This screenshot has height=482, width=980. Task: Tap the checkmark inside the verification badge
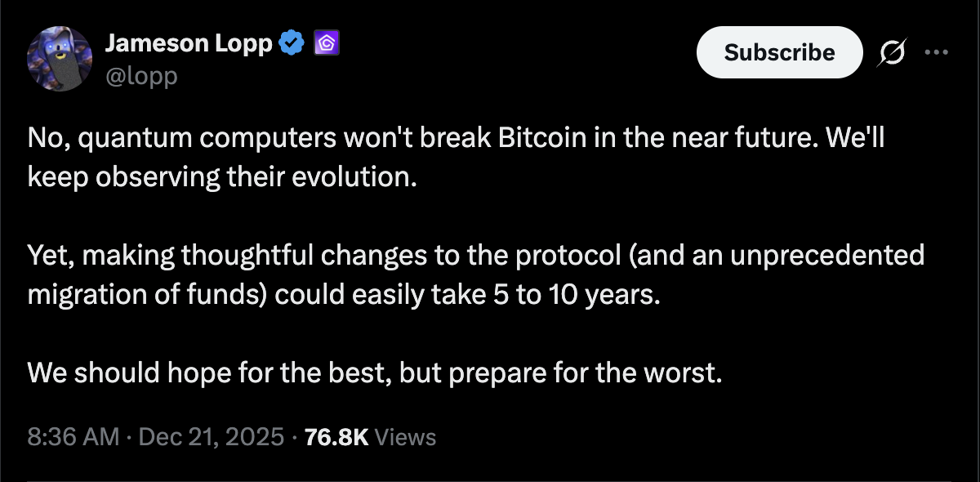[x=291, y=42]
